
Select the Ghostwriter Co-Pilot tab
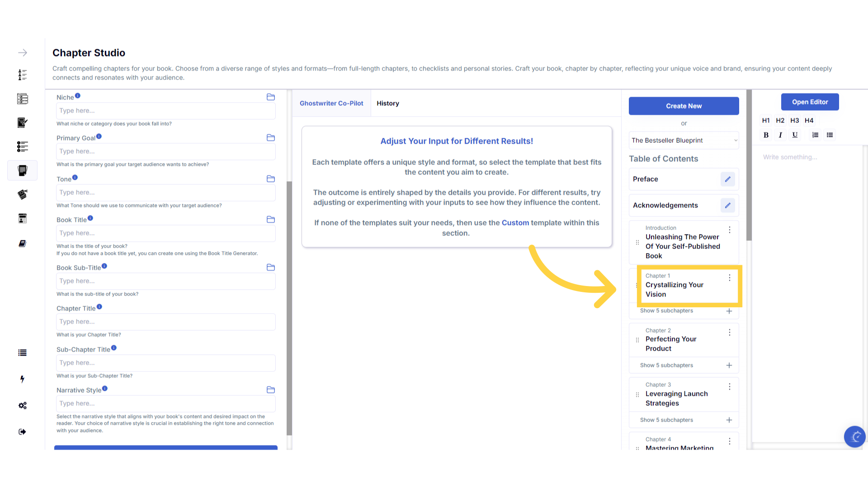[331, 103]
